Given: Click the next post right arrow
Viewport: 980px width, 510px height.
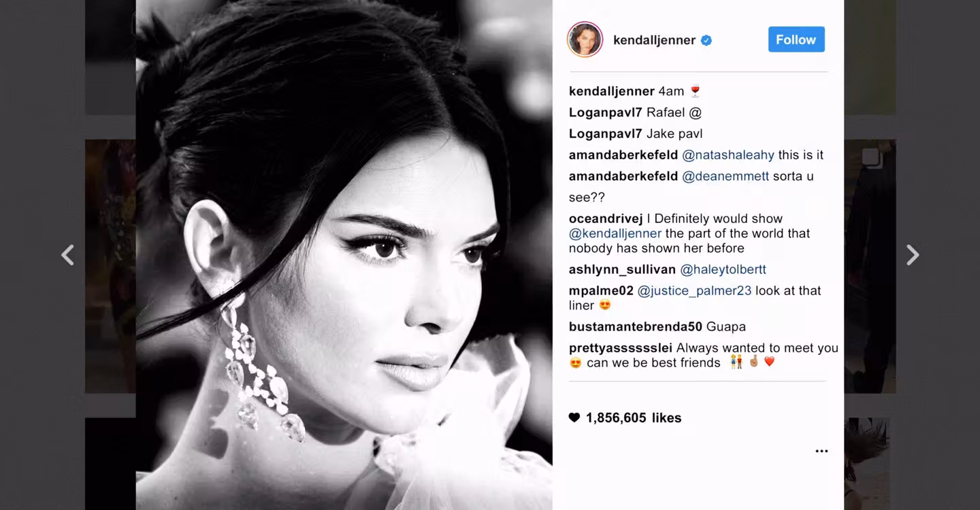Looking at the screenshot, I should tap(913, 255).
